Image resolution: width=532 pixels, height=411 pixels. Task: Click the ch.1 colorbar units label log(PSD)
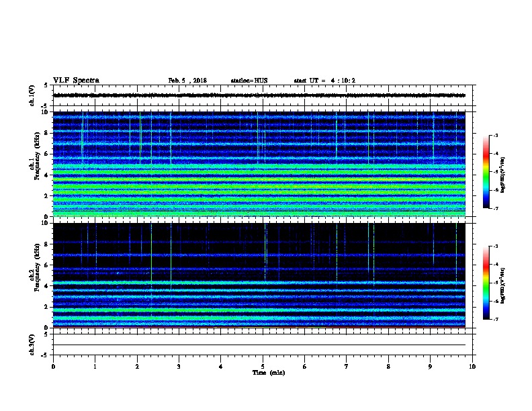[503, 175]
